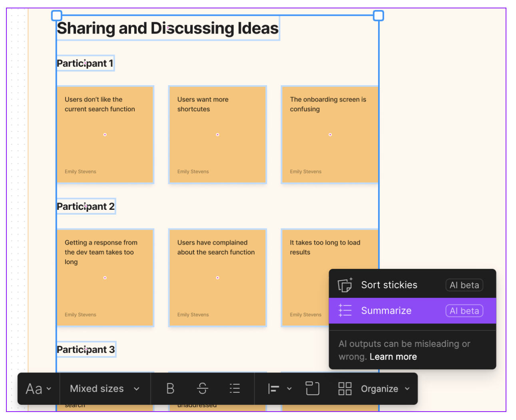Click the AI beta badge next to Summarize
The width and height of the screenshot is (516, 420).
(x=464, y=311)
